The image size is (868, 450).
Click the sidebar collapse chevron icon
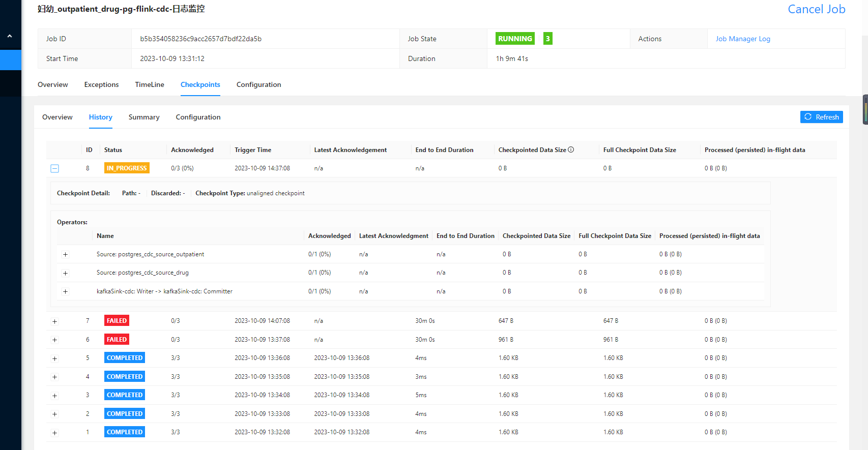(x=10, y=36)
